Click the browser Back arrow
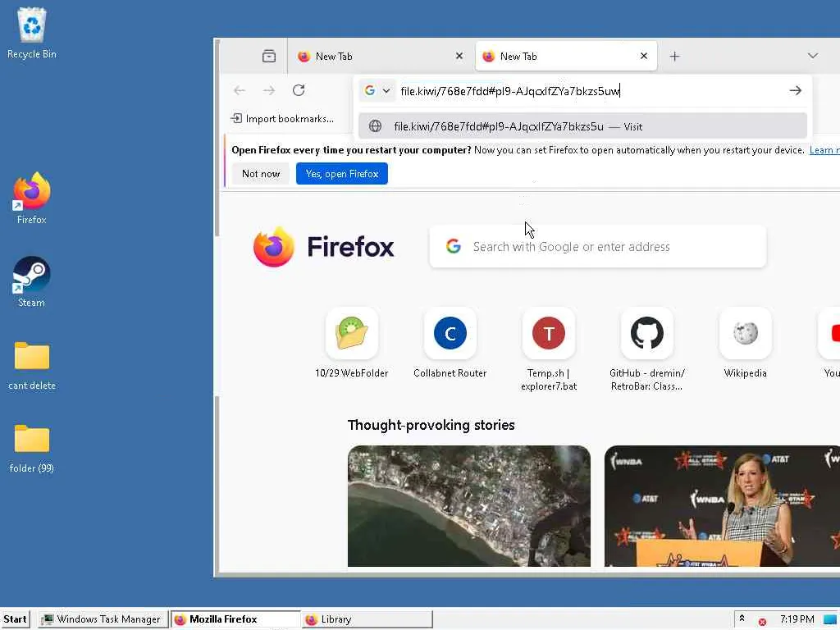Image resolution: width=840 pixels, height=630 pixels. tap(240, 90)
